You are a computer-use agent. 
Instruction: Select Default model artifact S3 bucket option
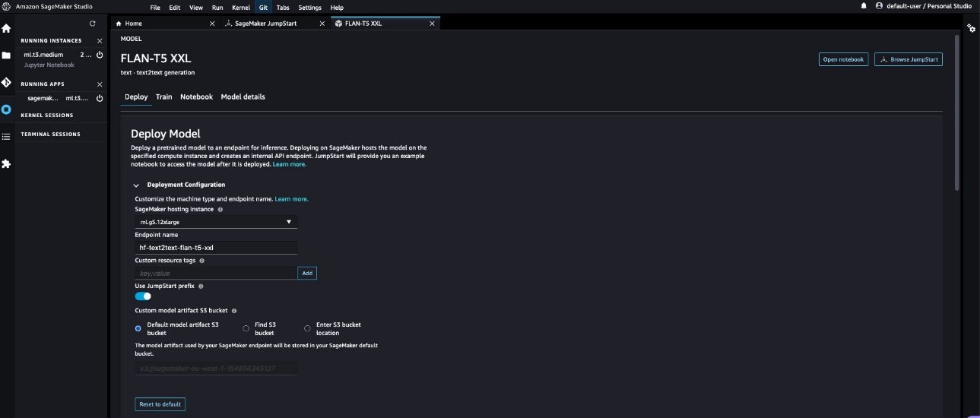click(x=138, y=328)
